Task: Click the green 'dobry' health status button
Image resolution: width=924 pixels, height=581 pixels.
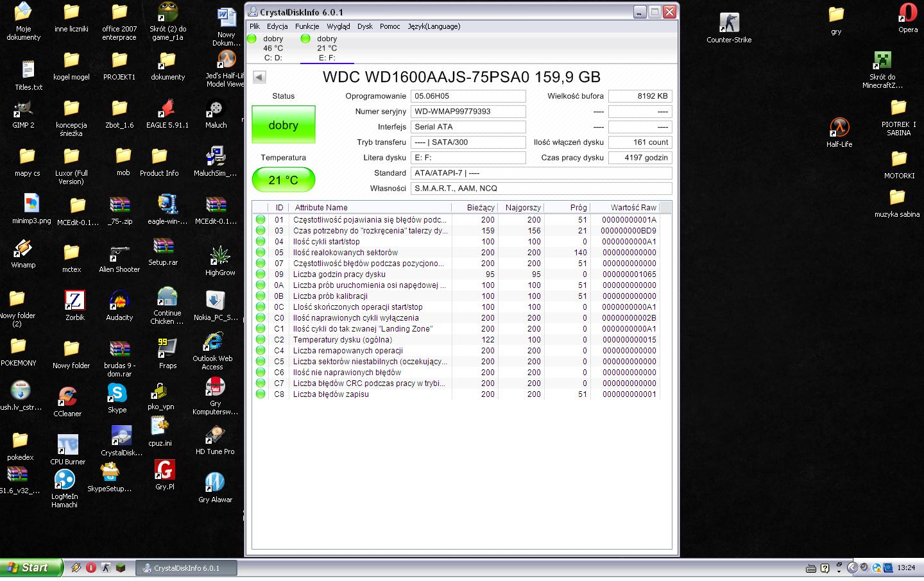Action: [284, 124]
